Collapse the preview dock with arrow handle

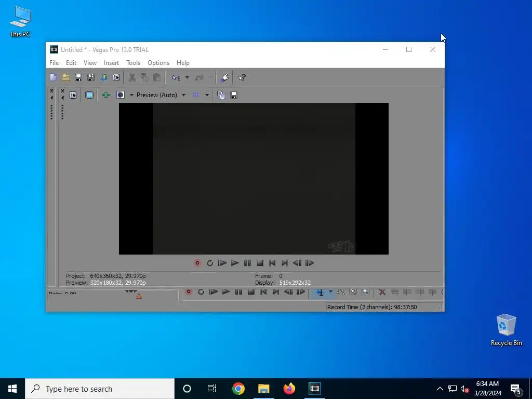(62, 98)
